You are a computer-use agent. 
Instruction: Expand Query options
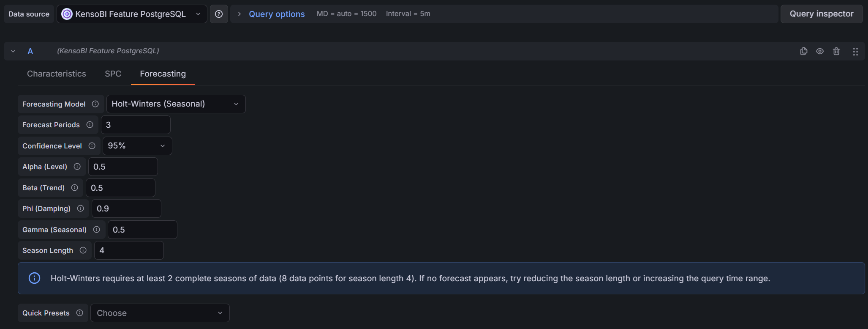[276, 14]
